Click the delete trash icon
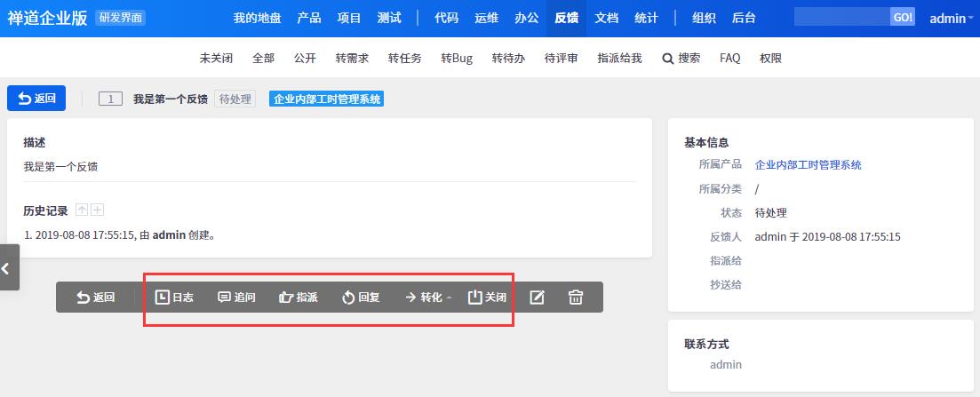 [576, 298]
